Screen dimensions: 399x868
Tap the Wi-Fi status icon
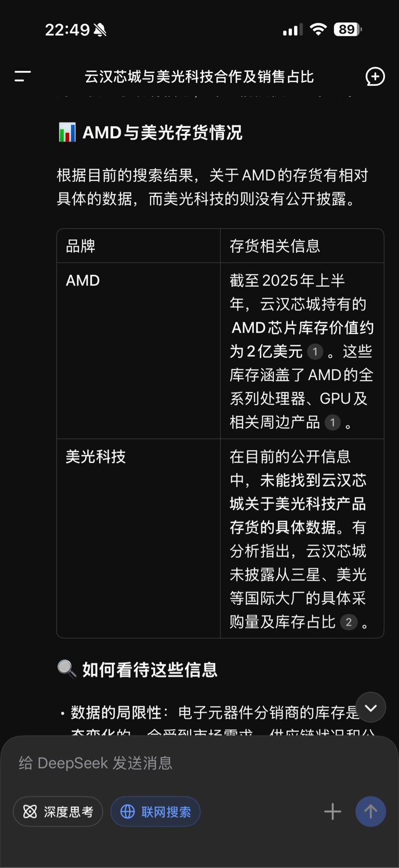click(x=318, y=30)
